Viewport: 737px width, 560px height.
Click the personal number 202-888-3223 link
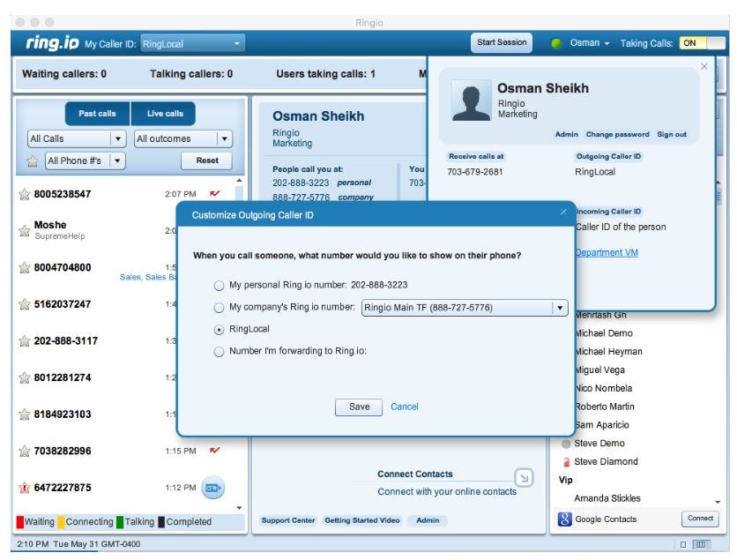pos(301,183)
